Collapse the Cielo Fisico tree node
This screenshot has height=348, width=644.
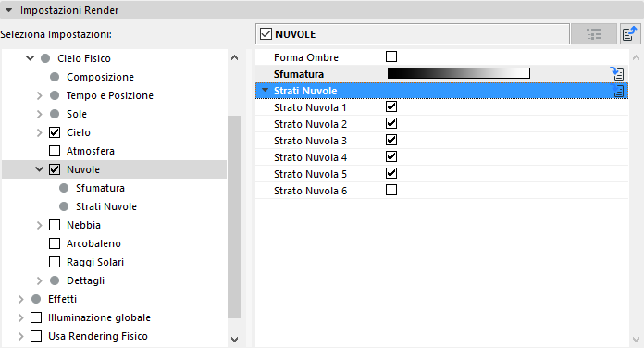pyautogui.click(x=30, y=58)
